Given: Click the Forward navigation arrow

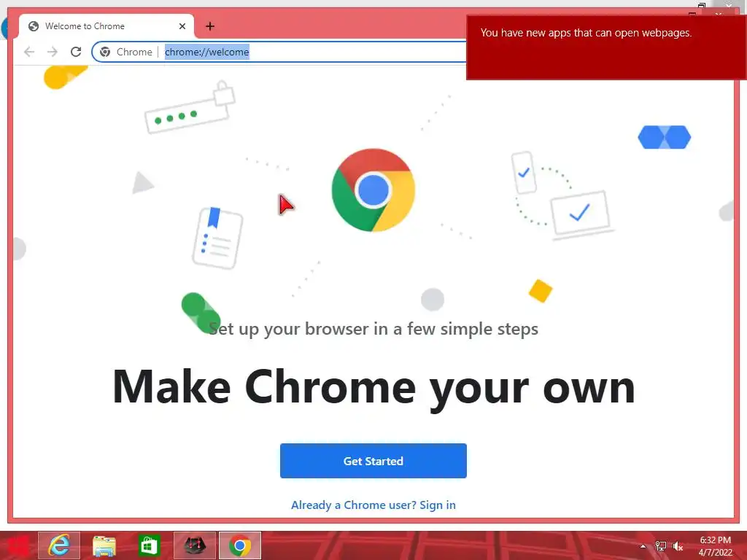Looking at the screenshot, I should tap(53, 52).
